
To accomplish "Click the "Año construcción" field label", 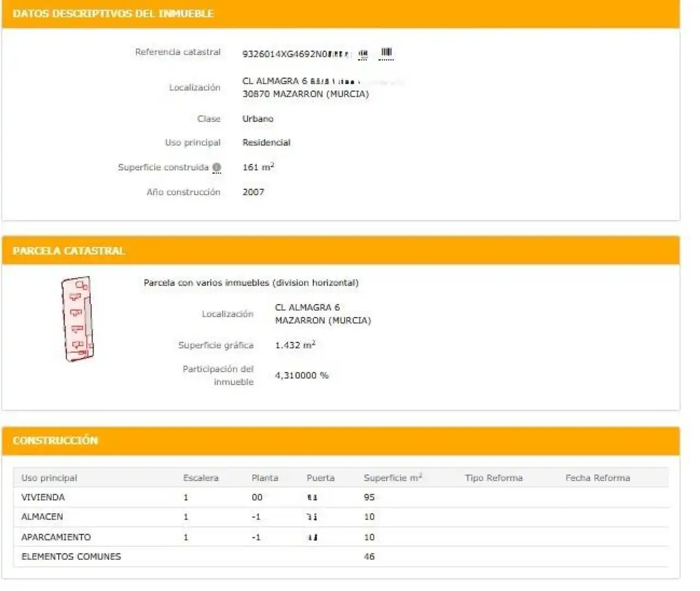I will click(x=183, y=192).
